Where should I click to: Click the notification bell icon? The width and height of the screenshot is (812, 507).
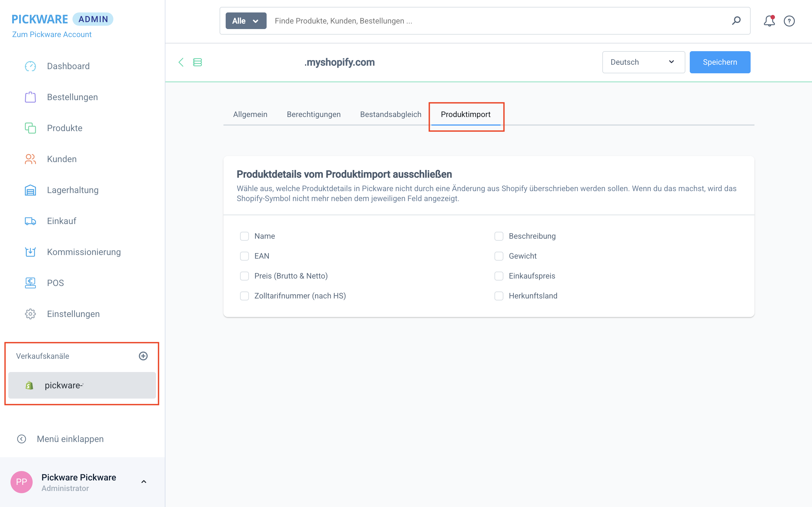(769, 21)
